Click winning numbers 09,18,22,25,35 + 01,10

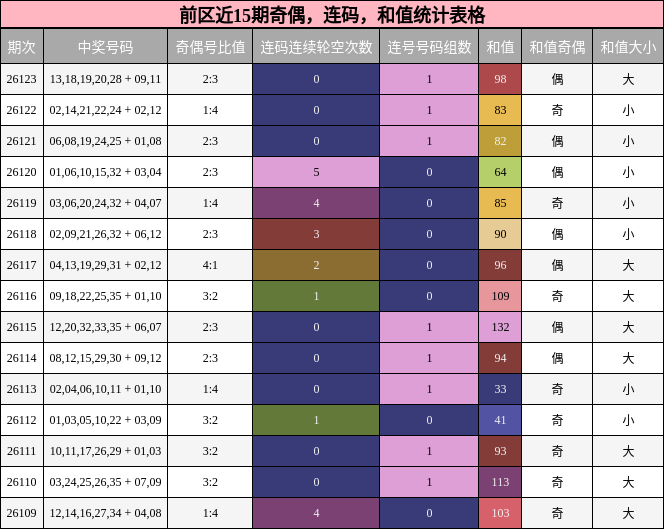(x=105, y=296)
